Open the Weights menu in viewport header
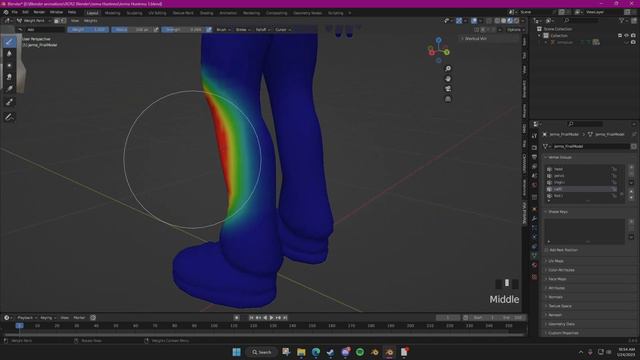Image resolution: width=640 pixels, height=360 pixels. pos(90,20)
